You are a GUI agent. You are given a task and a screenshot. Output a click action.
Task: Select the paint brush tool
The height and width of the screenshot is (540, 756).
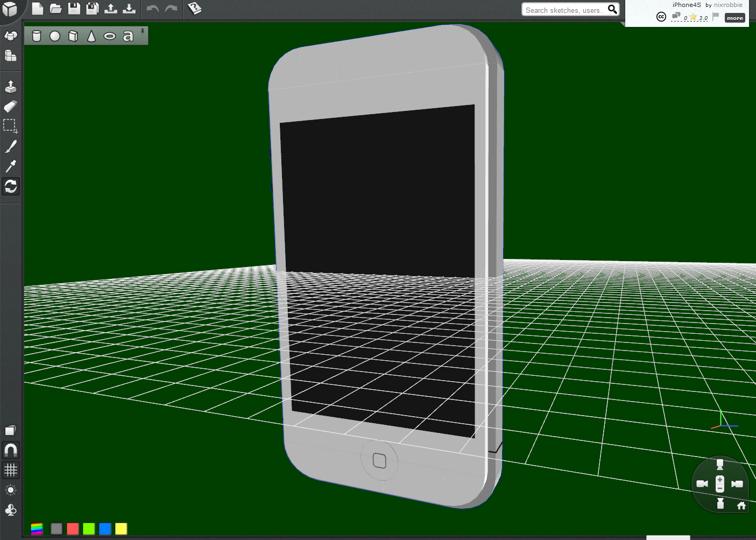coord(10,146)
